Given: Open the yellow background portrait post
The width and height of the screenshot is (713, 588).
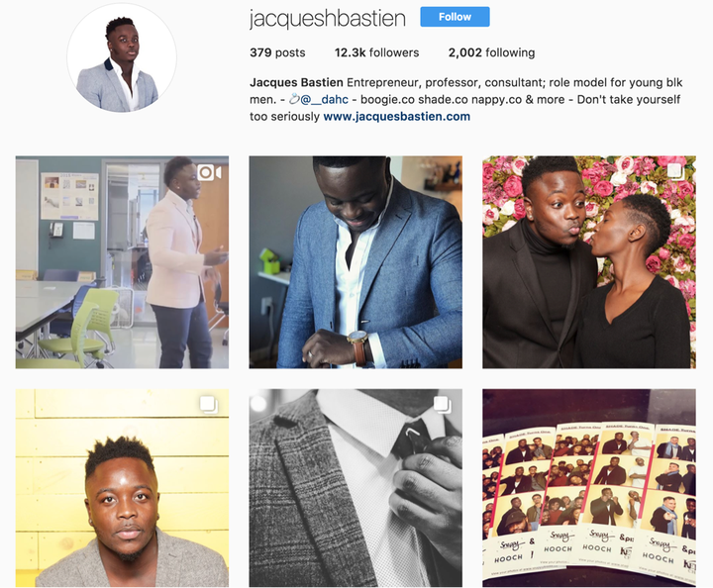Looking at the screenshot, I should click(122, 488).
